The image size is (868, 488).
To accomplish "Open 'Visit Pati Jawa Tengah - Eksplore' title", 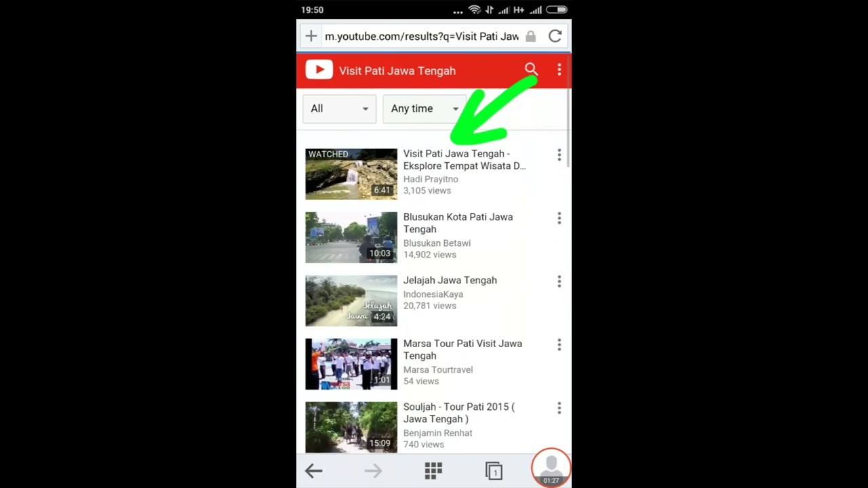I will point(465,159).
